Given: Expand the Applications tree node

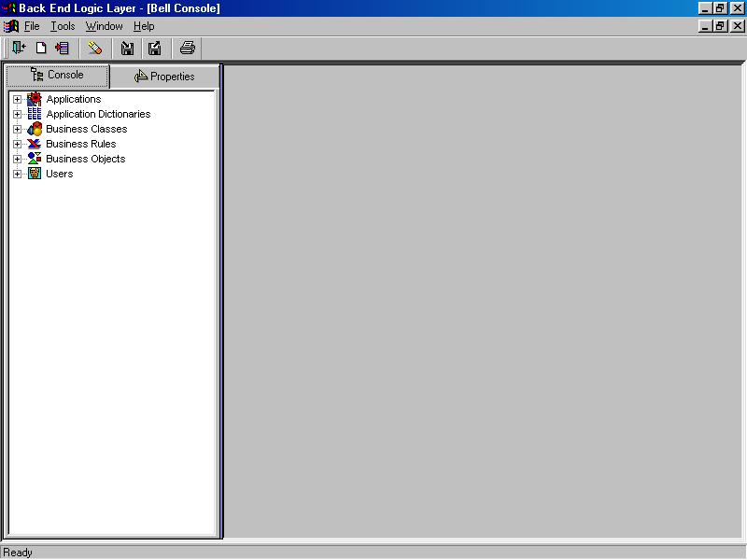Looking at the screenshot, I should (17, 99).
